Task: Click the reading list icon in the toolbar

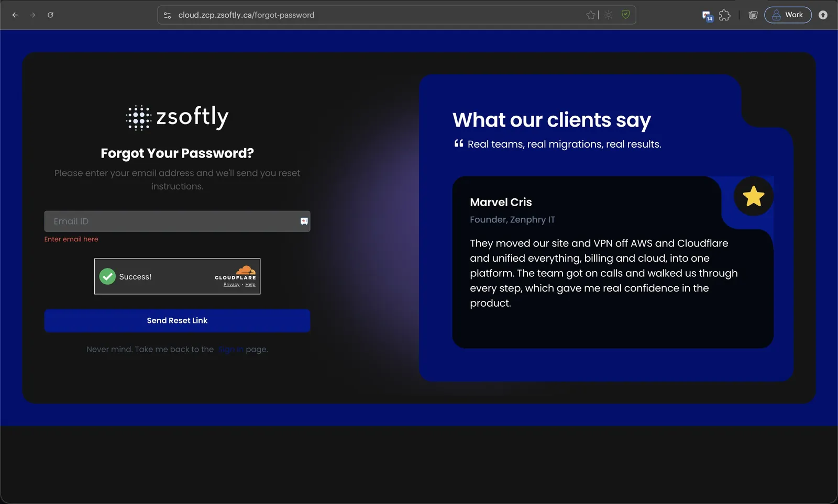Action: click(x=753, y=15)
